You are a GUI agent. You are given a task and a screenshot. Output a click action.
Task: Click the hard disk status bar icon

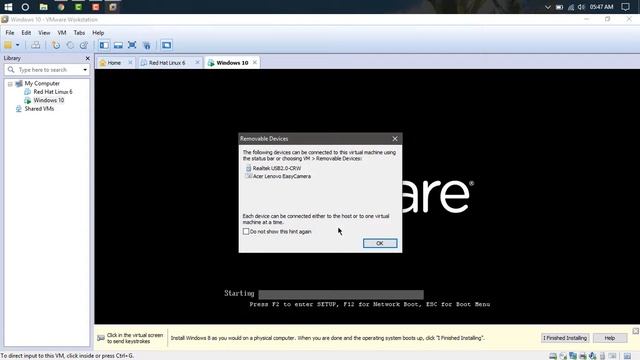tap(553, 356)
